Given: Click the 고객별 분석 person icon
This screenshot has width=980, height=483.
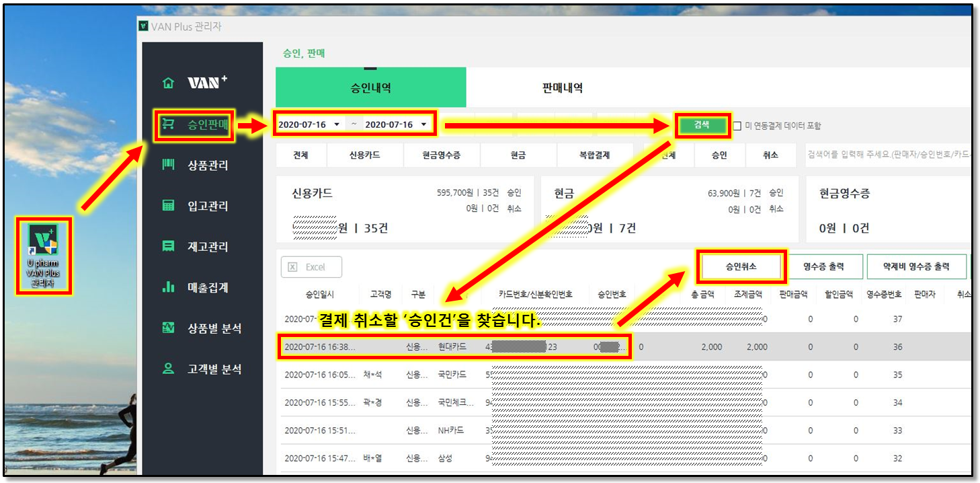Looking at the screenshot, I should tap(168, 369).
